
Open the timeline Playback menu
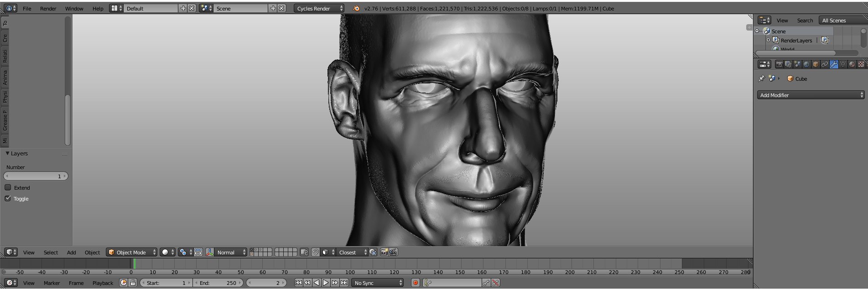[103, 283]
